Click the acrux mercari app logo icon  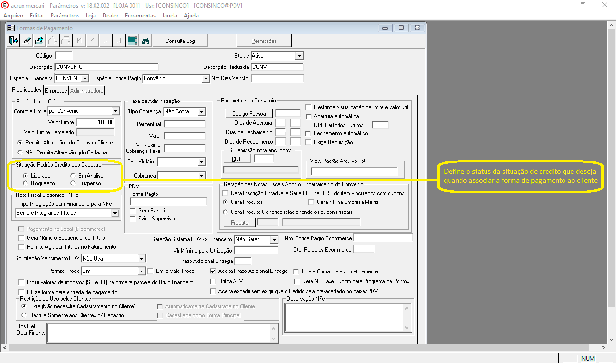[x=5, y=5]
